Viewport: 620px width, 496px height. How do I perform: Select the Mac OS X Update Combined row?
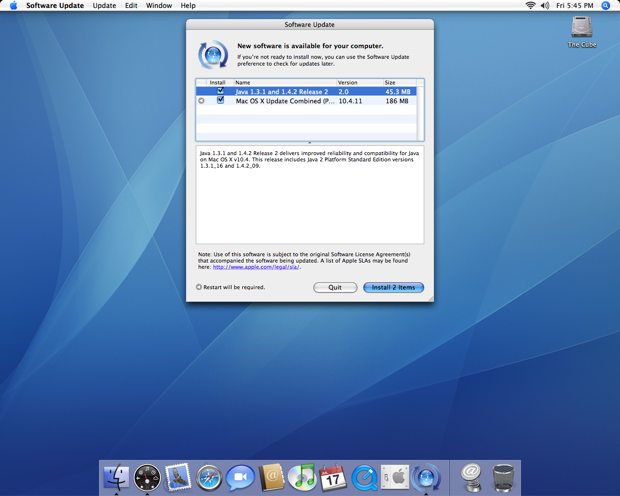click(306, 101)
